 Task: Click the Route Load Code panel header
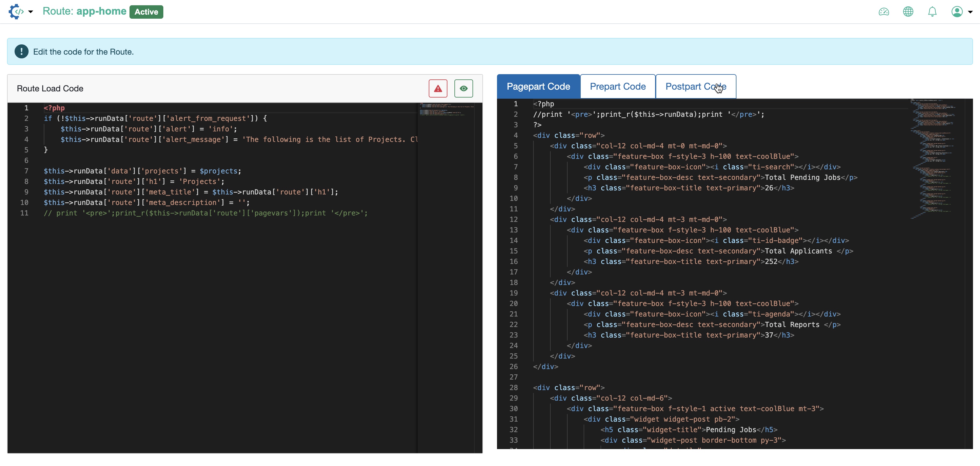[245, 88]
